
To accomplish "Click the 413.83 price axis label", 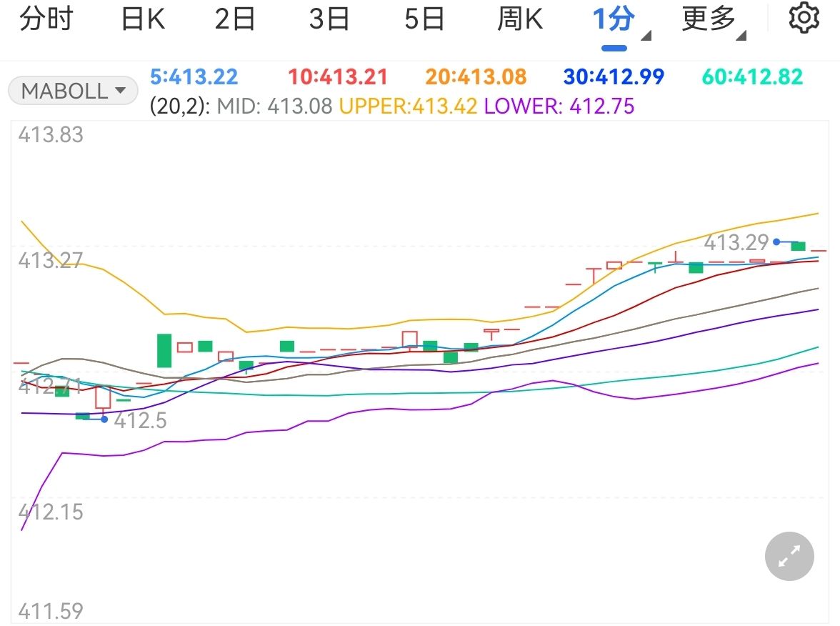I will [x=51, y=134].
